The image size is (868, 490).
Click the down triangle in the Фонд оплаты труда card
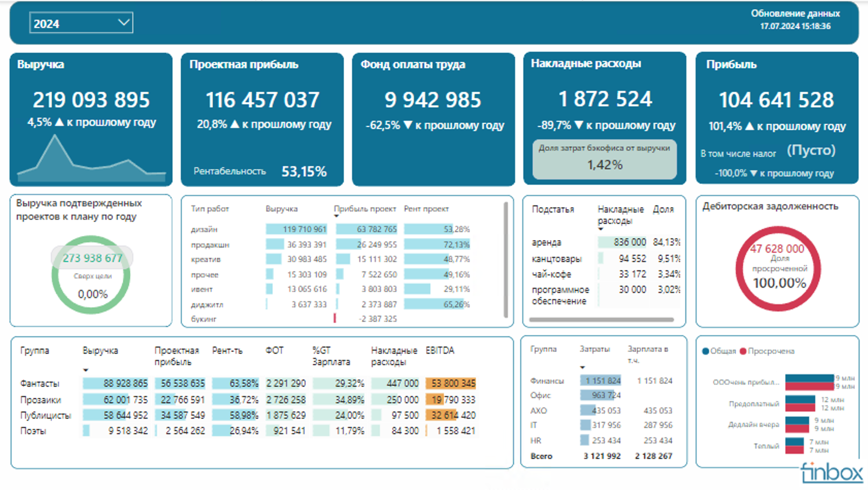[408, 125]
